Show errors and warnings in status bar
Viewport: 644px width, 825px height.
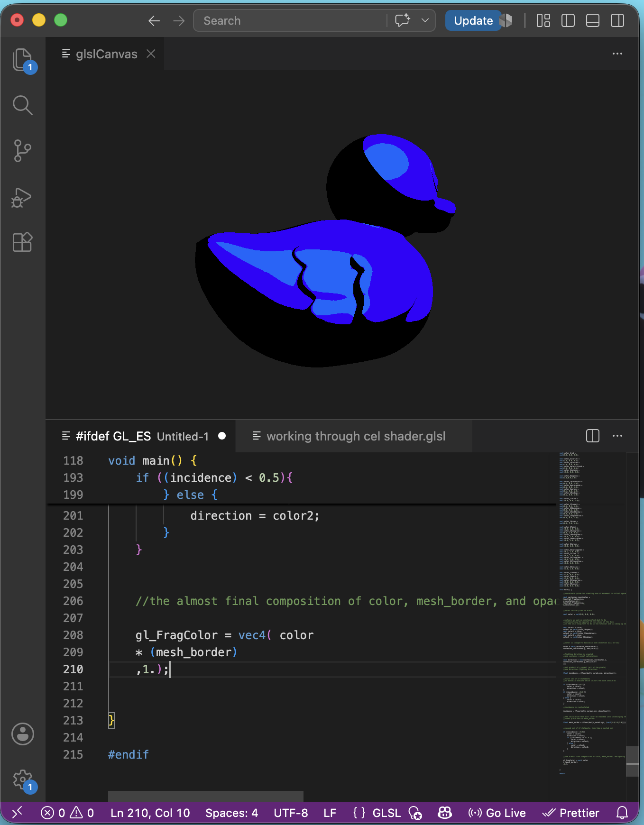pyautogui.click(x=67, y=813)
